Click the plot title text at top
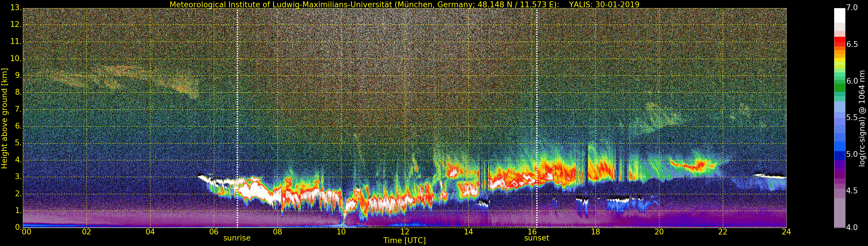The width and height of the screenshot is (868, 246). click(x=404, y=4)
